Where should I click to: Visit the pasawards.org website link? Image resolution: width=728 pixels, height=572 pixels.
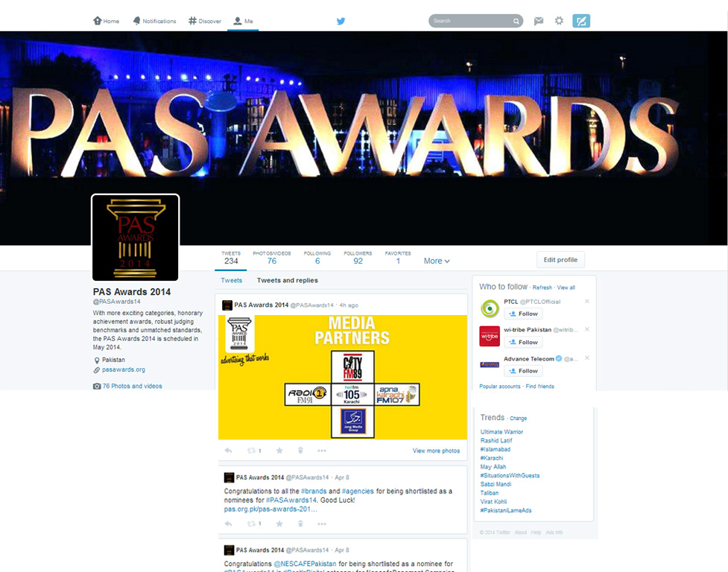124,369
